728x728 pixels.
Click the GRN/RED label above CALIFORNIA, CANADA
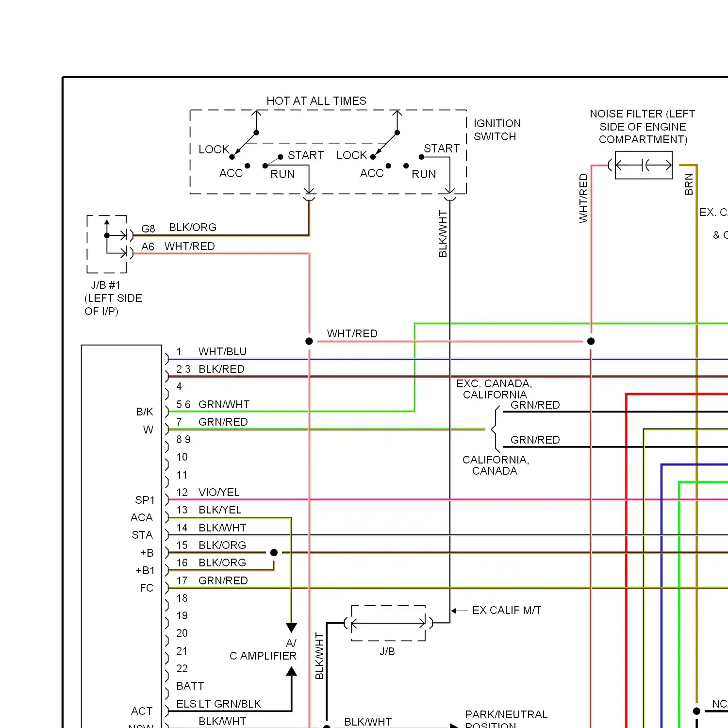[535, 440]
